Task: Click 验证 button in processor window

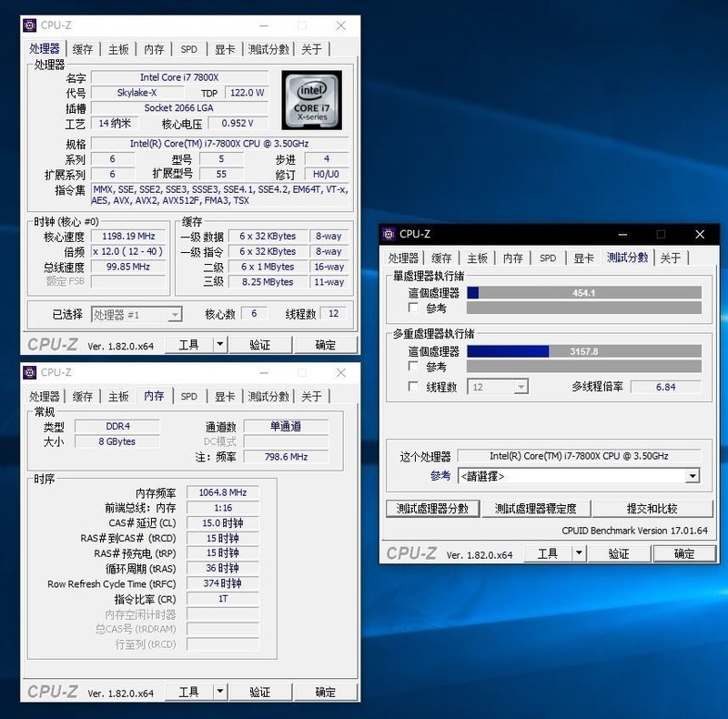Action: click(x=260, y=345)
